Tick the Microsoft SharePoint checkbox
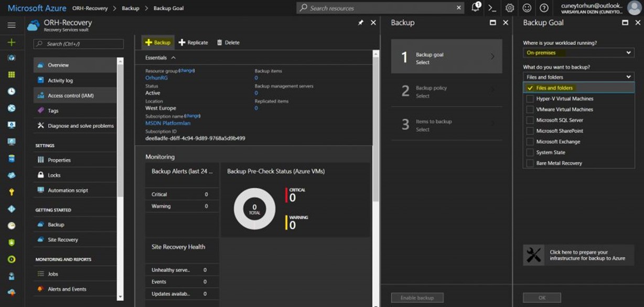644x307 pixels. coord(530,131)
